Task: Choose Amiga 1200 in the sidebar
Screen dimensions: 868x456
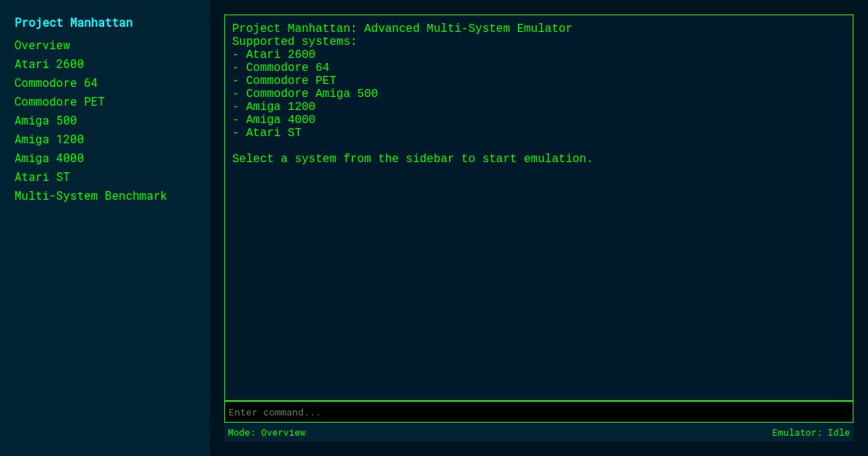Action: [x=49, y=140]
